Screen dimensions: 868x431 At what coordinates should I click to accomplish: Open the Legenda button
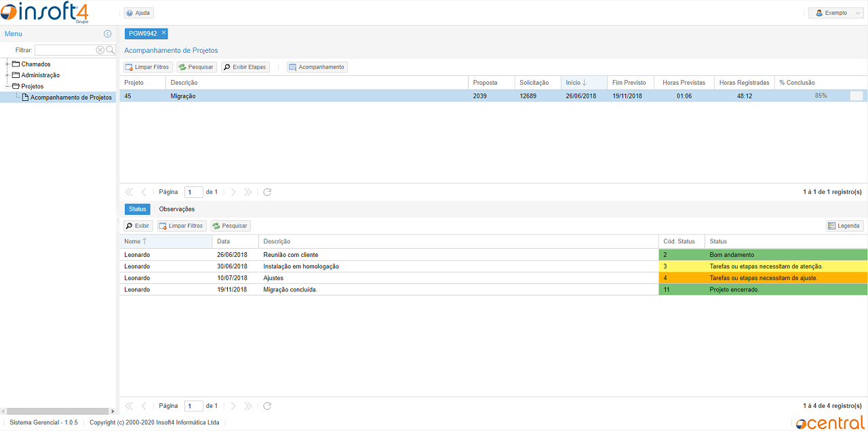pos(844,226)
